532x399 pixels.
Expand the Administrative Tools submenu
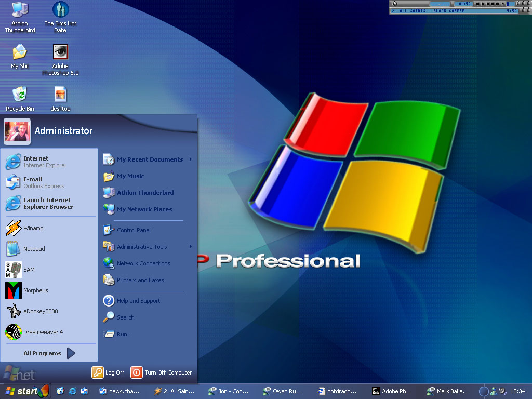(x=142, y=247)
